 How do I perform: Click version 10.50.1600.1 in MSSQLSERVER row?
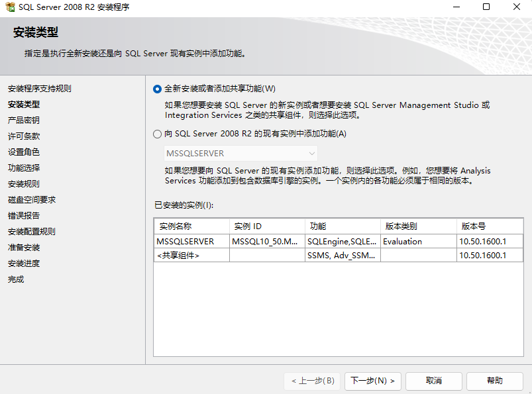tap(490, 242)
